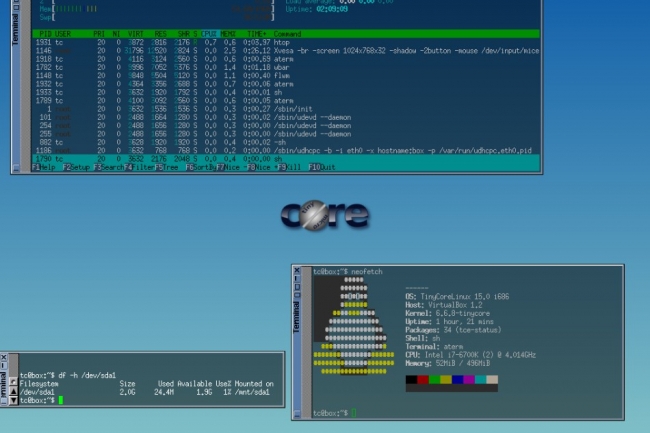Click the scroll up arrow in df terminal
Viewport: 650px width, 433px height.
point(13,391)
